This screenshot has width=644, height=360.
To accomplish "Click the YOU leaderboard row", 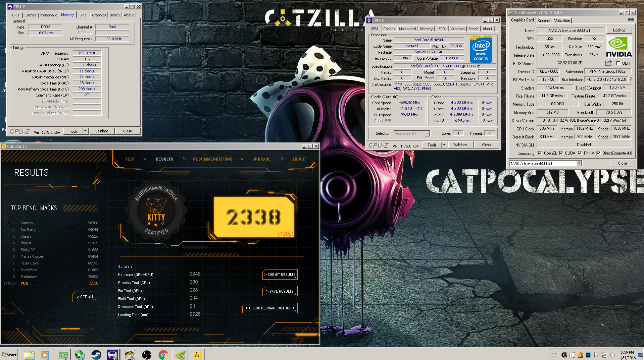I will pyautogui.click(x=51, y=283).
